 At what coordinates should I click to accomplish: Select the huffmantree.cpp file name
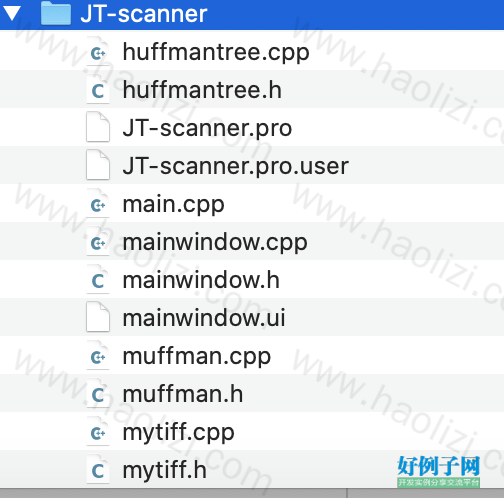(x=216, y=53)
